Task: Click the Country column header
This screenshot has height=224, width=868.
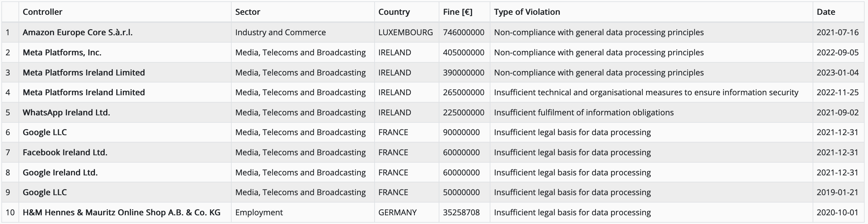Action: tap(394, 12)
